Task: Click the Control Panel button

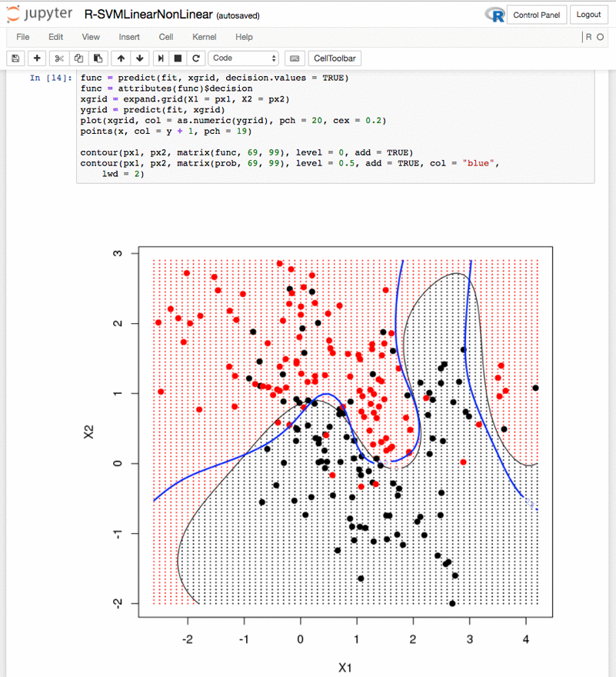Action: 537,15
